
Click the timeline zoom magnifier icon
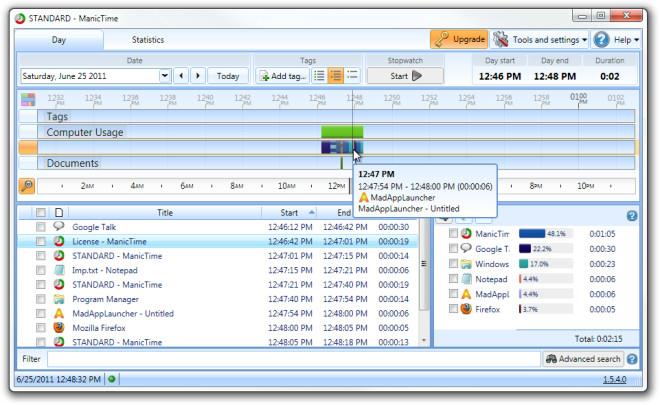[x=27, y=186]
